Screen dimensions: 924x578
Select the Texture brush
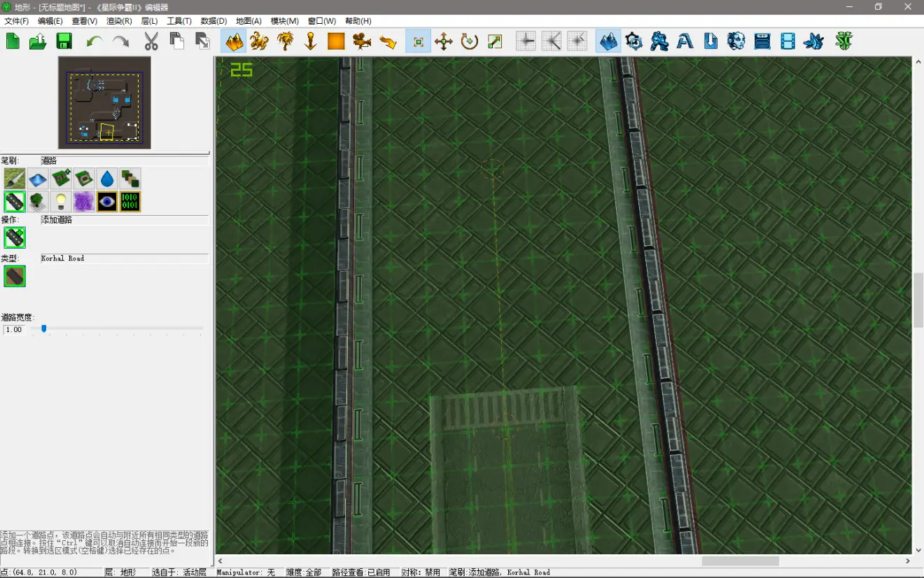tap(15, 178)
